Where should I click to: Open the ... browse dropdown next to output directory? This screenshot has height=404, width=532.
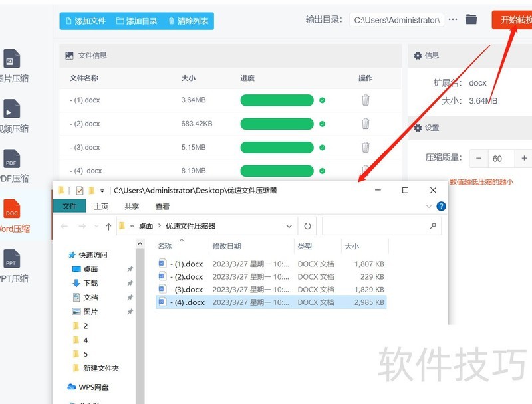452,19
